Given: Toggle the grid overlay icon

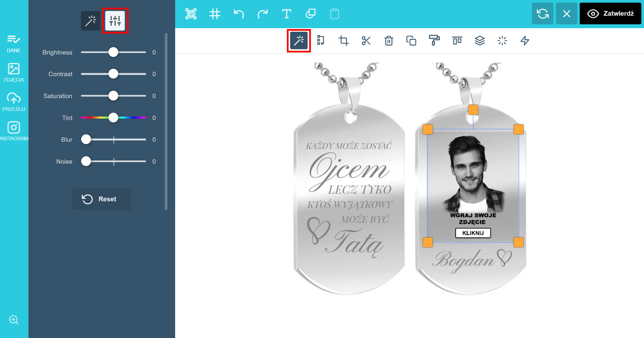Looking at the screenshot, I should click(x=215, y=14).
